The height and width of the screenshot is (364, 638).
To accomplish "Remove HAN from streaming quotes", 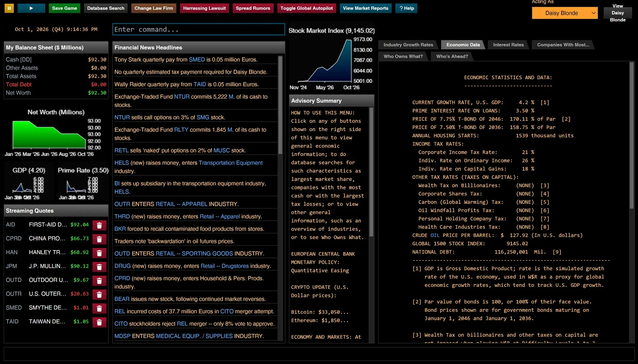I will tap(99, 253).
